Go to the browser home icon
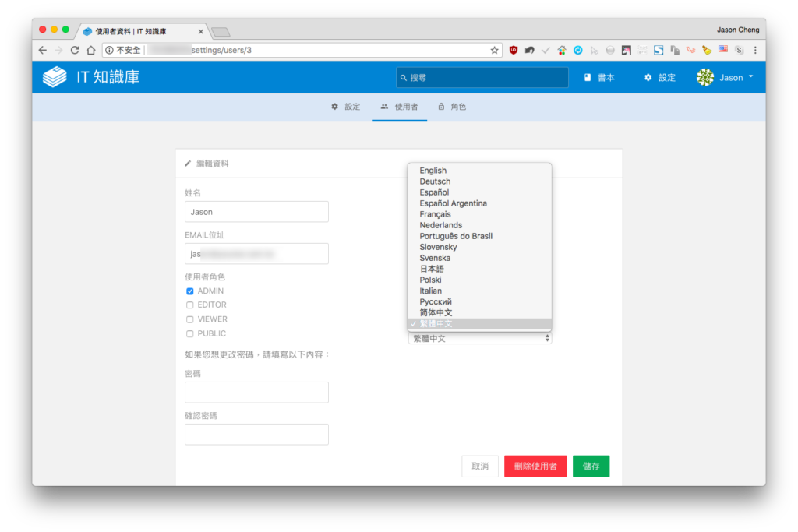This screenshot has width=798, height=532. pos(90,50)
